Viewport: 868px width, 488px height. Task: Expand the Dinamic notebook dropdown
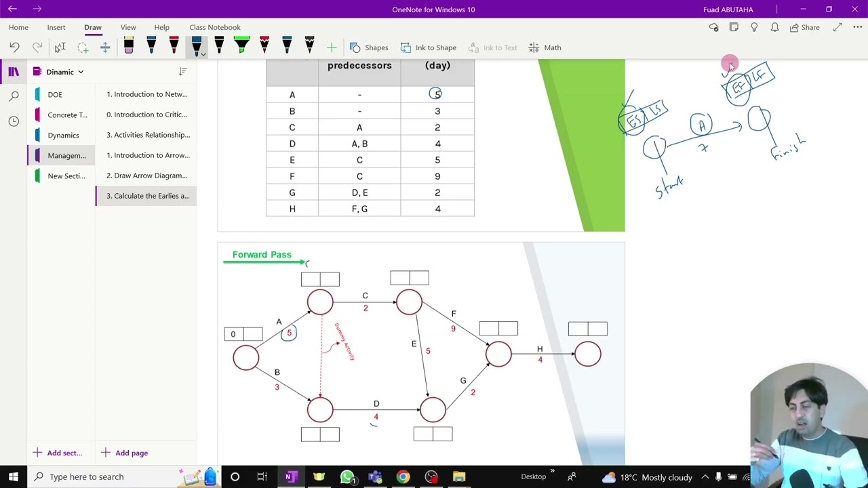(x=80, y=72)
